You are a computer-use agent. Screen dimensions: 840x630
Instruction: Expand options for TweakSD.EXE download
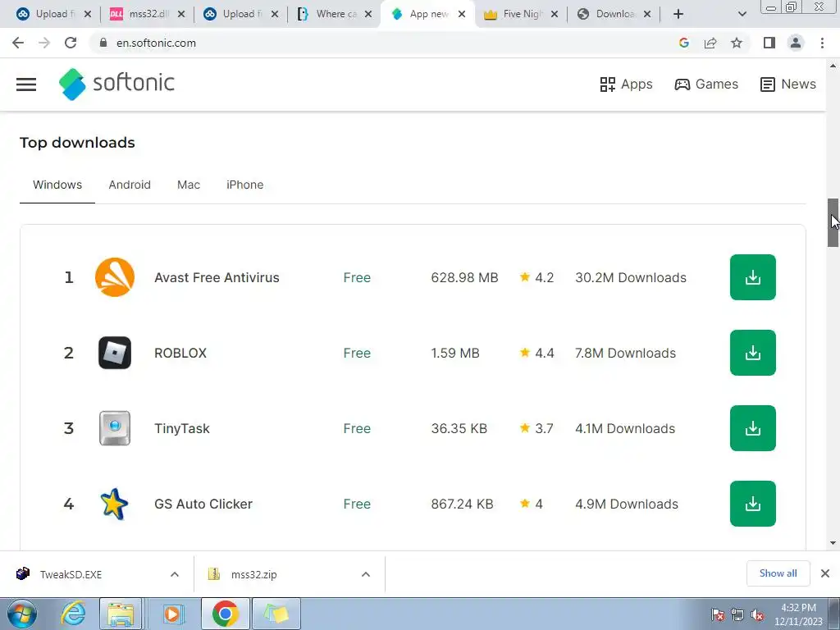coord(175,574)
